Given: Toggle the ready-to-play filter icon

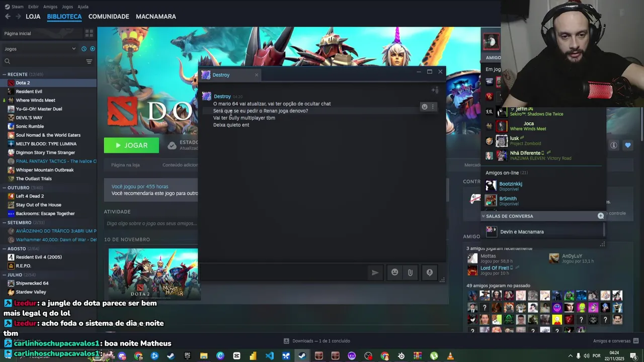Looking at the screenshot, I should tap(93, 49).
